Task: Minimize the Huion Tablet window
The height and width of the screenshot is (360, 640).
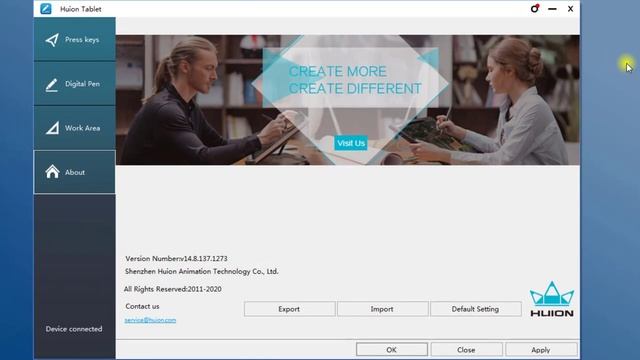Action: 552,9
